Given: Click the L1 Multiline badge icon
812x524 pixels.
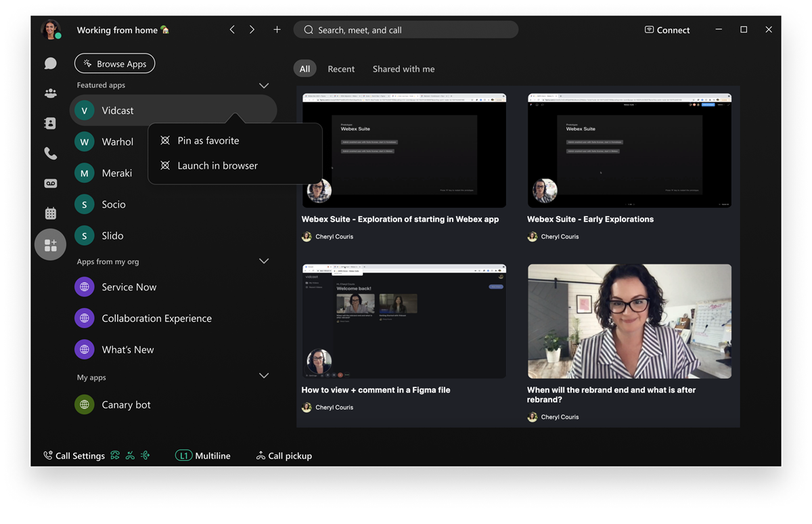Looking at the screenshot, I should pos(183,456).
